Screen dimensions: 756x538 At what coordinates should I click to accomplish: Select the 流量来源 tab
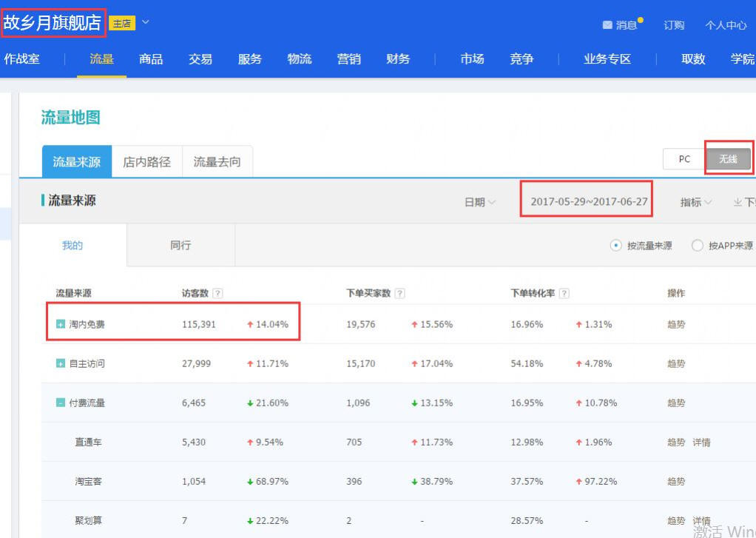(x=77, y=161)
